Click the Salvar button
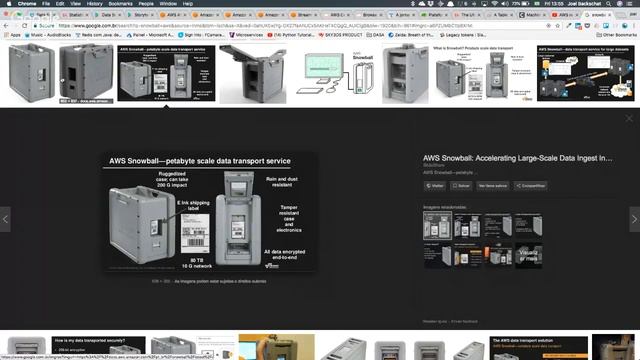Image resolution: width=640 pixels, height=360 pixels. (461, 186)
